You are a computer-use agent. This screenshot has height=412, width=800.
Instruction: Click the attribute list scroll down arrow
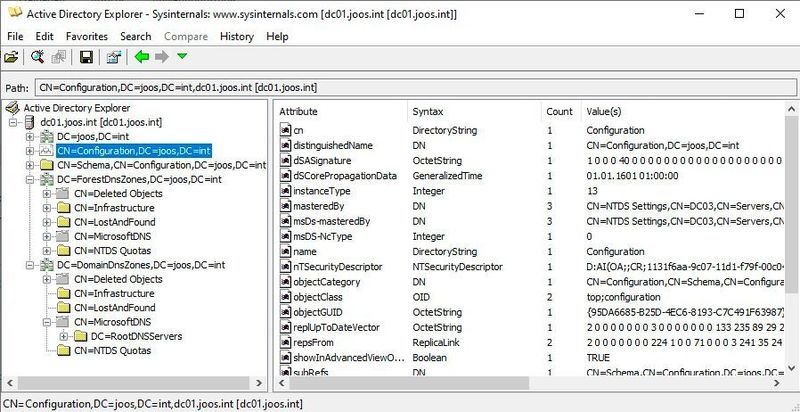[x=792, y=368]
